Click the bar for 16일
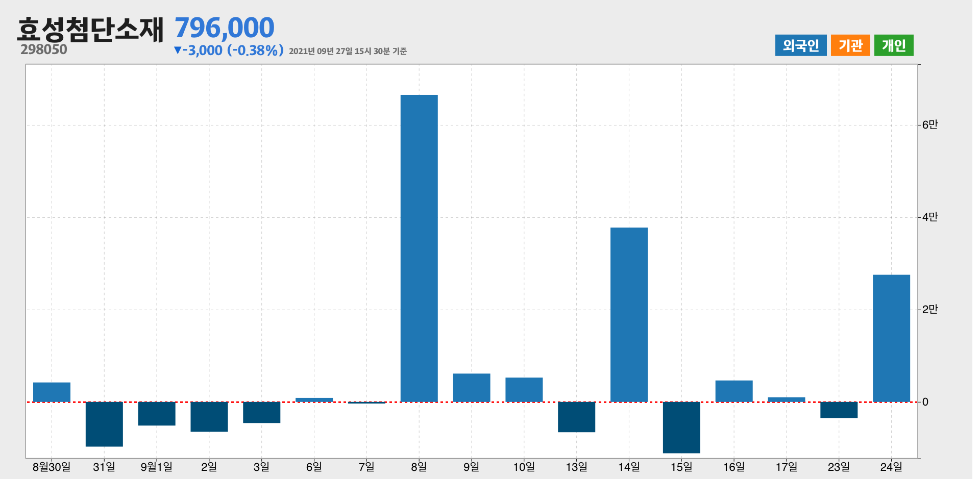Image resolution: width=980 pixels, height=479 pixels. pyautogui.click(x=734, y=391)
